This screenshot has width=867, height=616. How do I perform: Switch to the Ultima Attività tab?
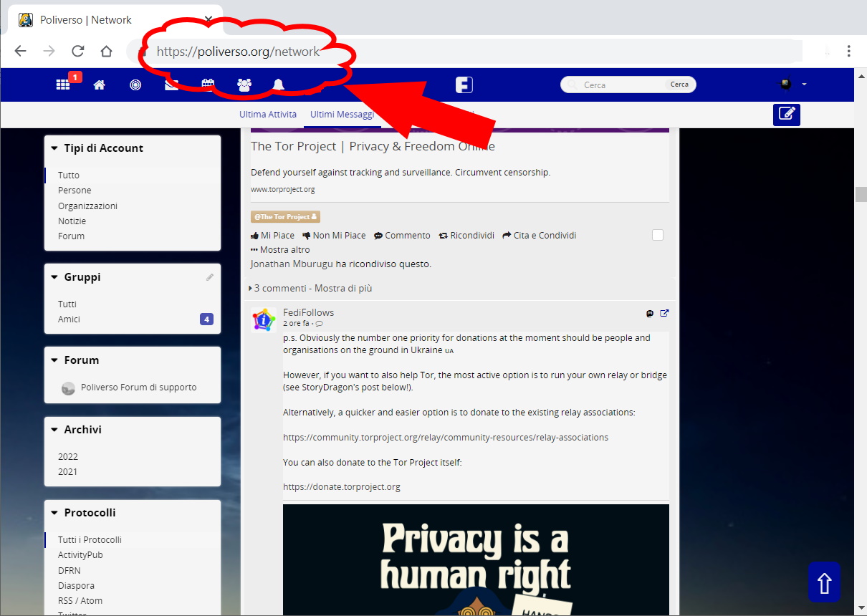pos(268,115)
